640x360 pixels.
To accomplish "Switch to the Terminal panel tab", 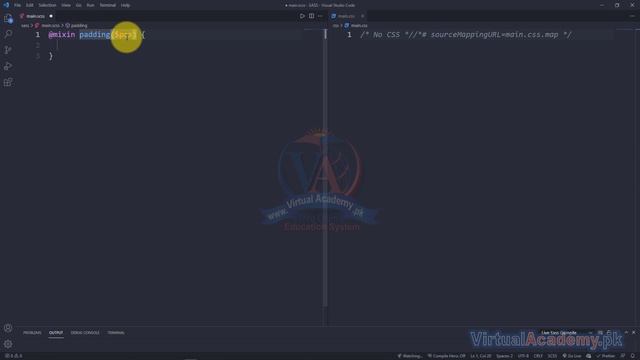I will [116, 333].
